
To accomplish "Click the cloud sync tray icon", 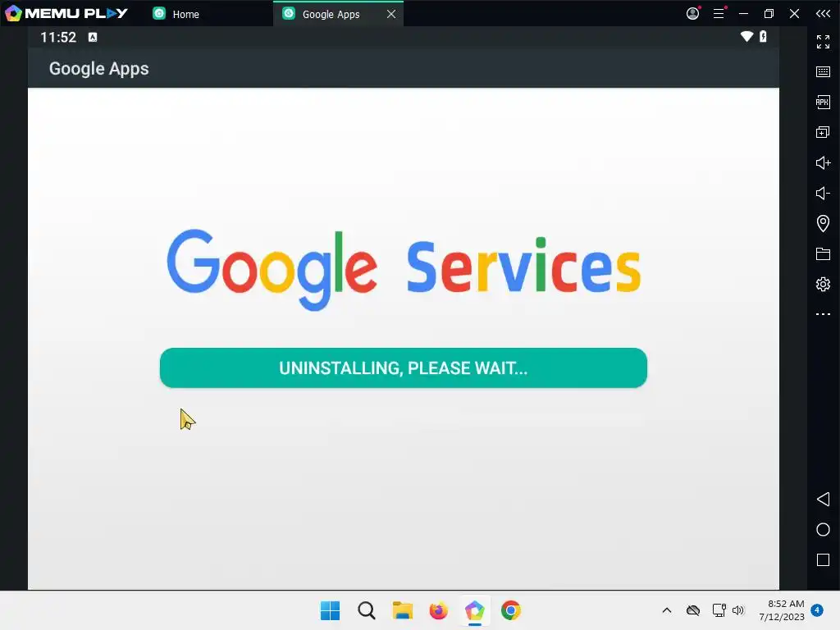I will click(693, 610).
